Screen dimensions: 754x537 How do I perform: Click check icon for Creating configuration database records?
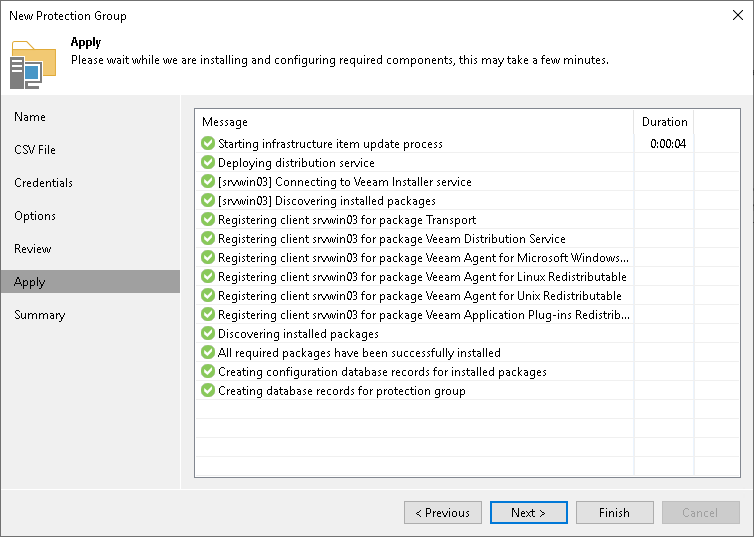click(x=208, y=371)
